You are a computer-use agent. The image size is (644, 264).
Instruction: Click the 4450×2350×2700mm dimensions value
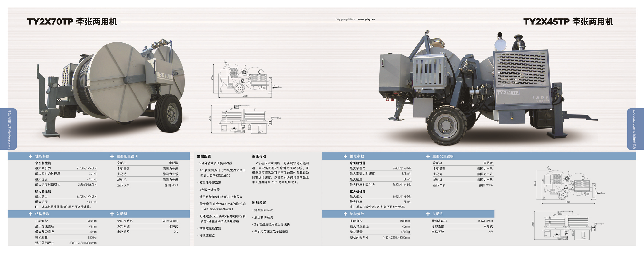396,238
